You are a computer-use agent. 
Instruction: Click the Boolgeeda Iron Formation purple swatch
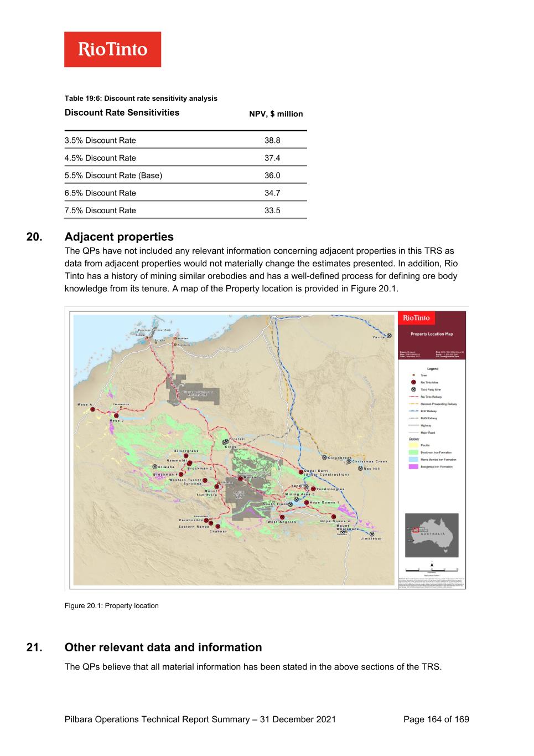tap(413, 467)
